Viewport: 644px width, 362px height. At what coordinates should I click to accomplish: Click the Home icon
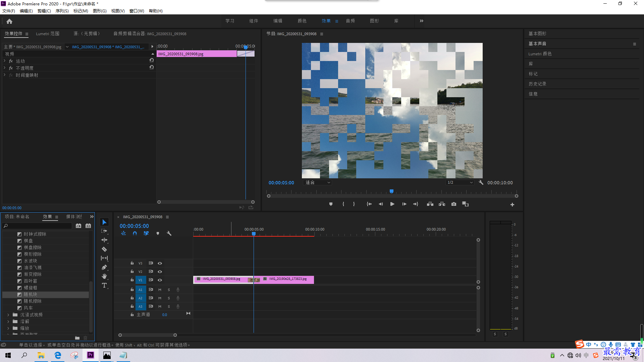(x=9, y=21)
